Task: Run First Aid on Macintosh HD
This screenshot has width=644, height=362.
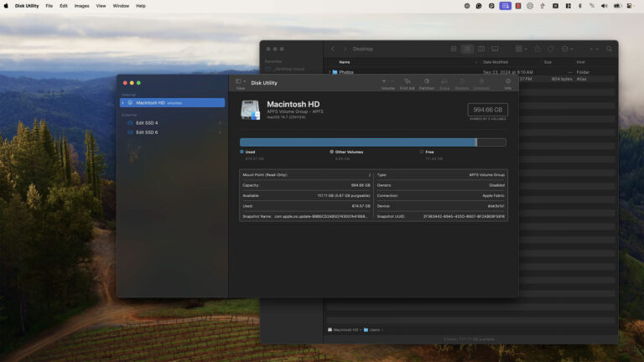Action: click(x=407, y=84)
